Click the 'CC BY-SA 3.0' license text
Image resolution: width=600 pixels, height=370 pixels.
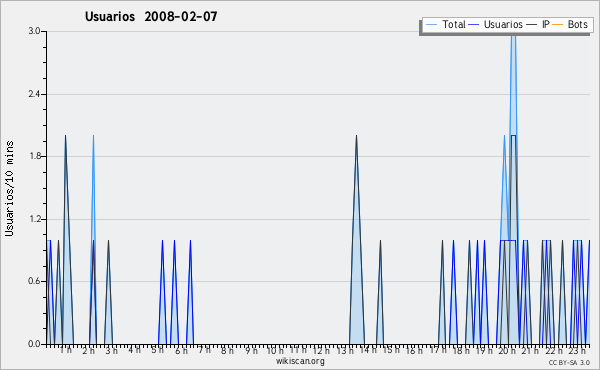(569, 362)
